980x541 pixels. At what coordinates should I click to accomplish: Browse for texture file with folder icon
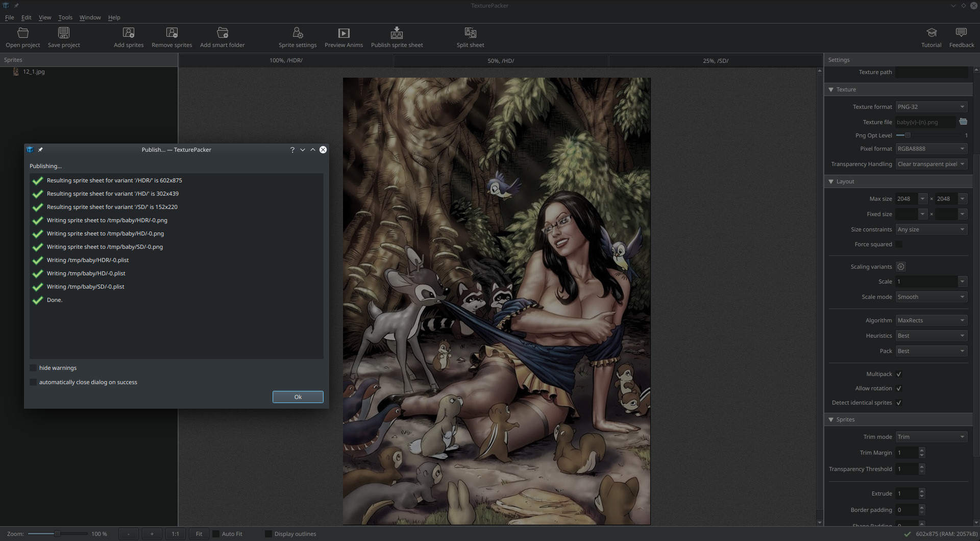963,122
